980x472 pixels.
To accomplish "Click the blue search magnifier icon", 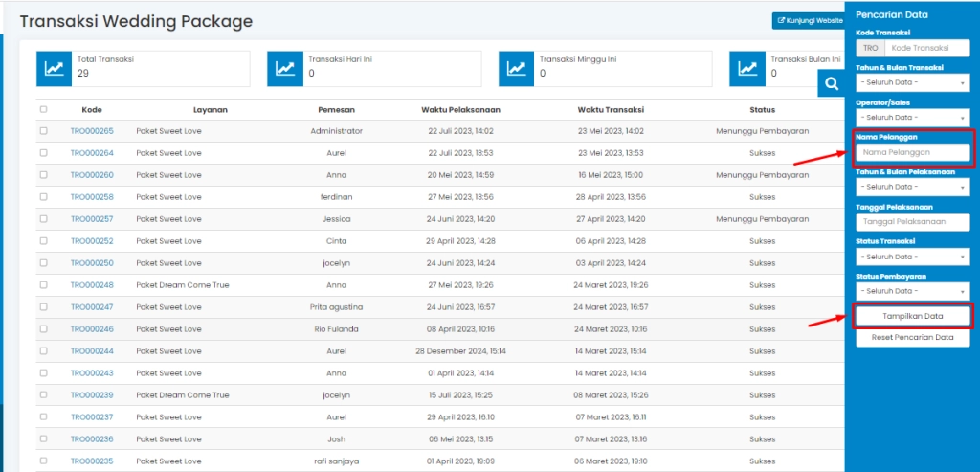I will click(831, 85).
